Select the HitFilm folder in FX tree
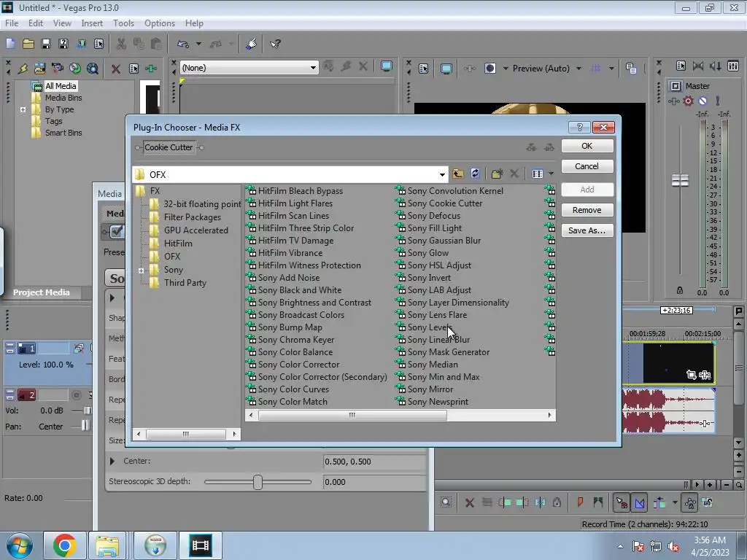 (x=178, y=244)
